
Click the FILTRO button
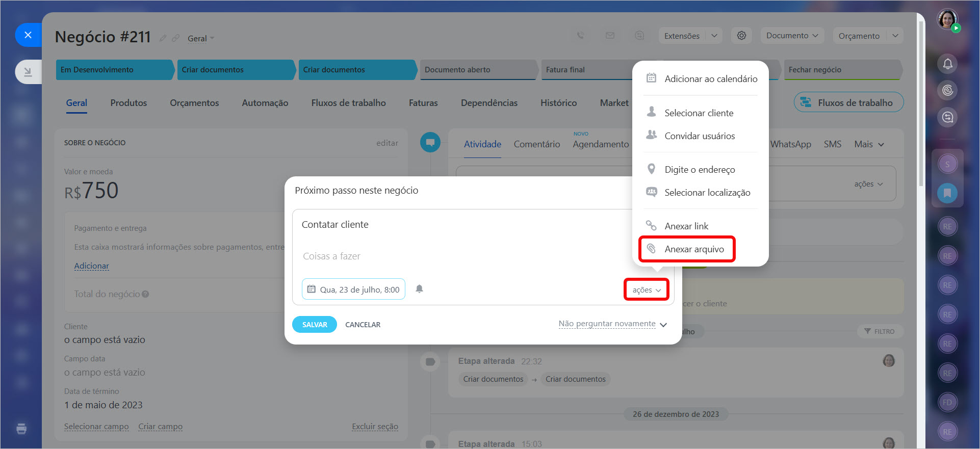pos(880,331)
